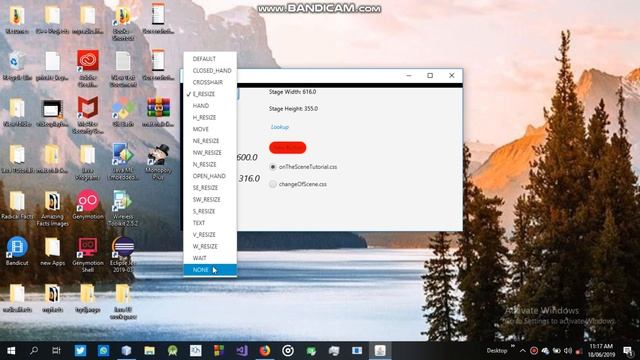
Task: Click the Lookup hyperlink
Action: (x=280, y=127)
